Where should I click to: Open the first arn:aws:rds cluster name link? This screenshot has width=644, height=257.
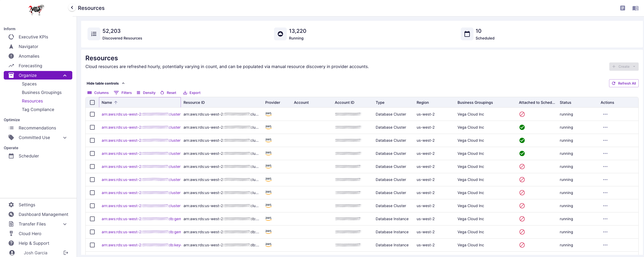click(x=141, y=114)
